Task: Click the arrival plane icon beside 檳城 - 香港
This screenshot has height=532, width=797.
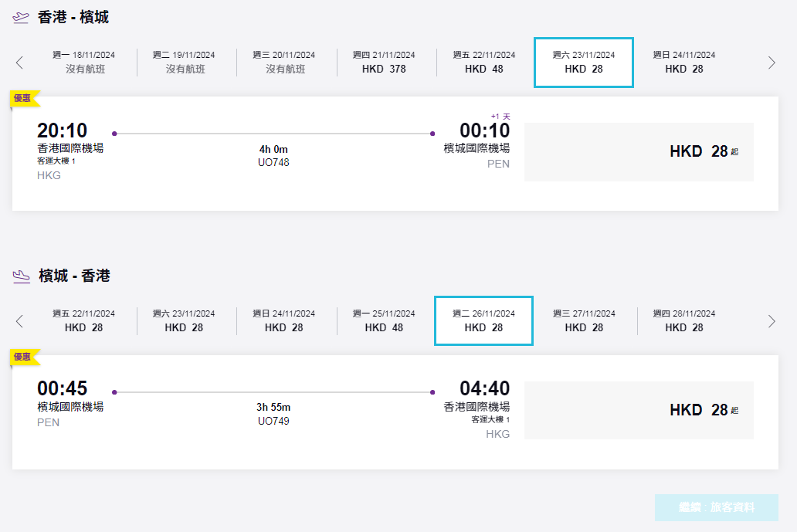Action: [x=21, y=276]
